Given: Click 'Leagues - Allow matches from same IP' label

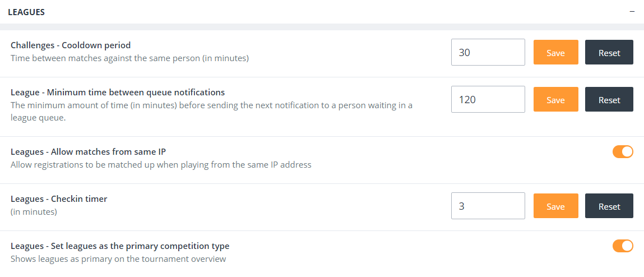Looking at the screenshot, I should [x=88, y=151].
